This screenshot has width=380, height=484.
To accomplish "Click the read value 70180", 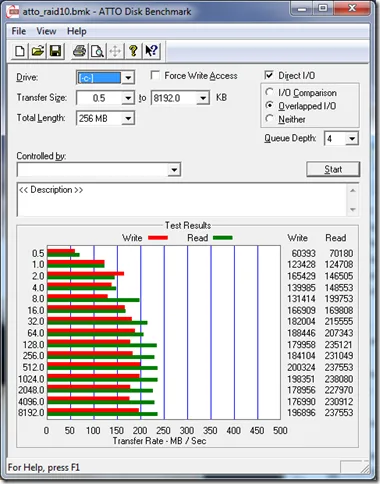I will pos(341,253).
